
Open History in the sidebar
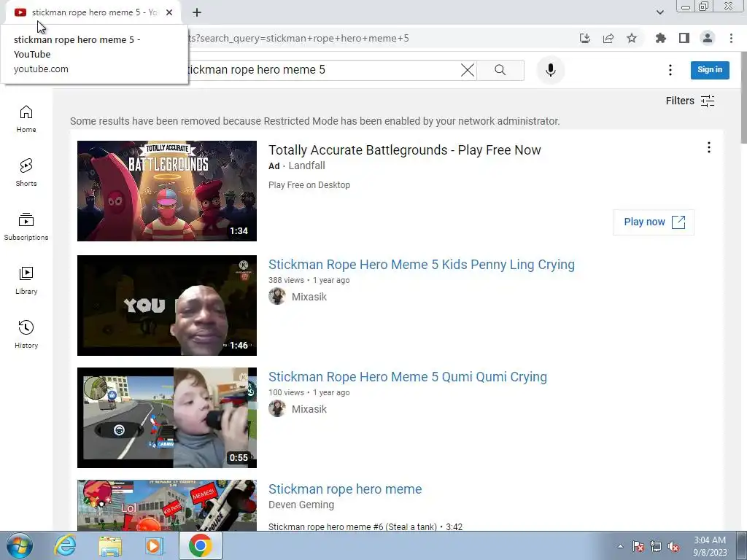(26, 335)
